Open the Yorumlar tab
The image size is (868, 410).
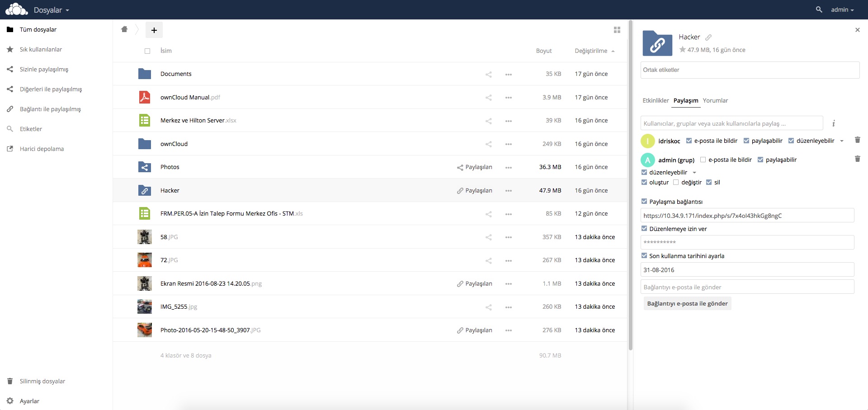click(715, 100)
